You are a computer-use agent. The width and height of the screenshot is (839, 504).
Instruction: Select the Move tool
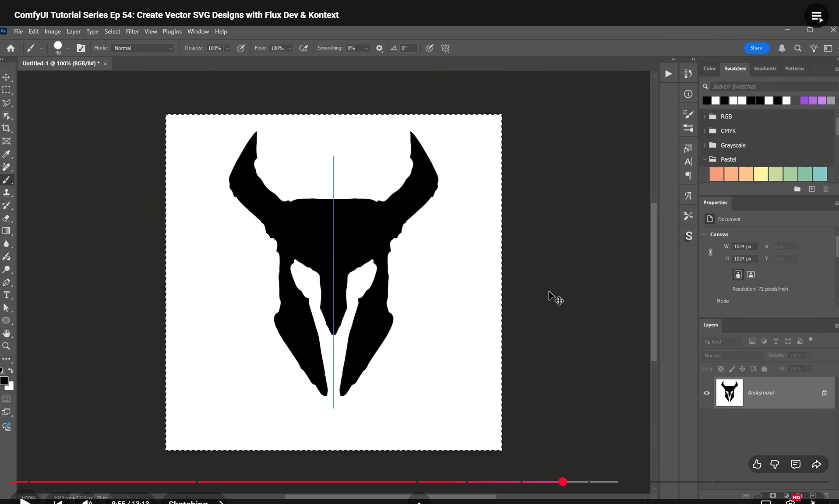click(7, 78)
